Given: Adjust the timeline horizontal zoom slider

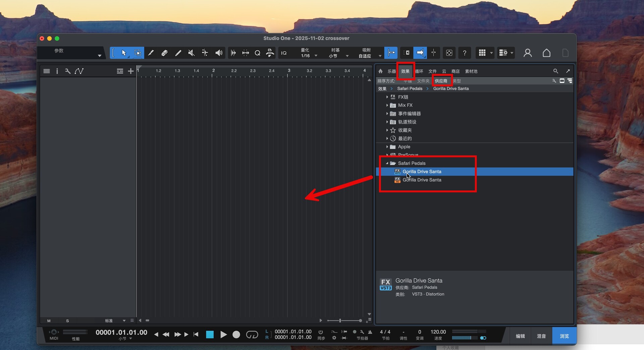Looking at the screenshot, I should [340, 321].
